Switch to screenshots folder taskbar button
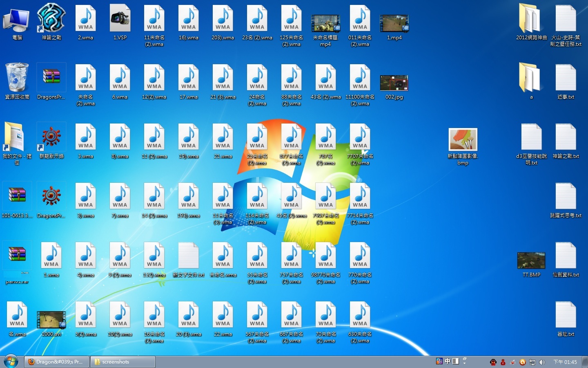This screenshot has width=588, height=368. tap(122, 362)
